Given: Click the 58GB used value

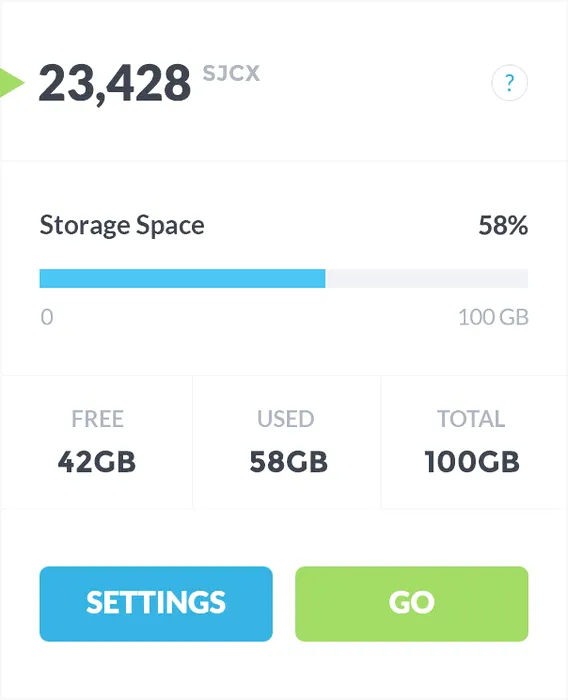Looking at the screenshot, I should coord(288,462).
